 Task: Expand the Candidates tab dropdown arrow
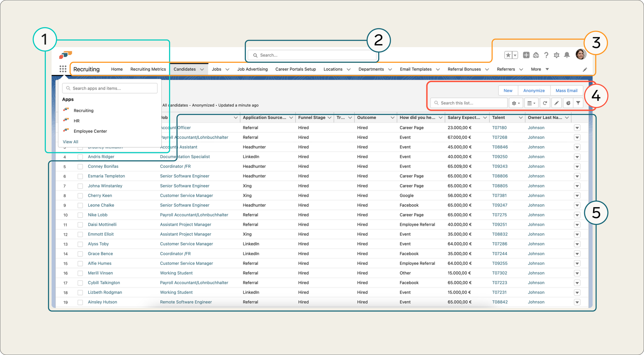(202, 69)
